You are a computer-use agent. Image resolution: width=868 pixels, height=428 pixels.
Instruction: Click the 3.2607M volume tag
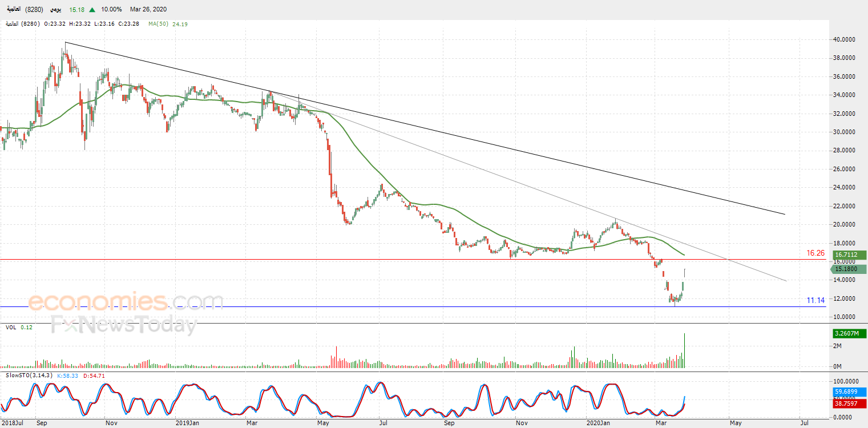point(849,333)
